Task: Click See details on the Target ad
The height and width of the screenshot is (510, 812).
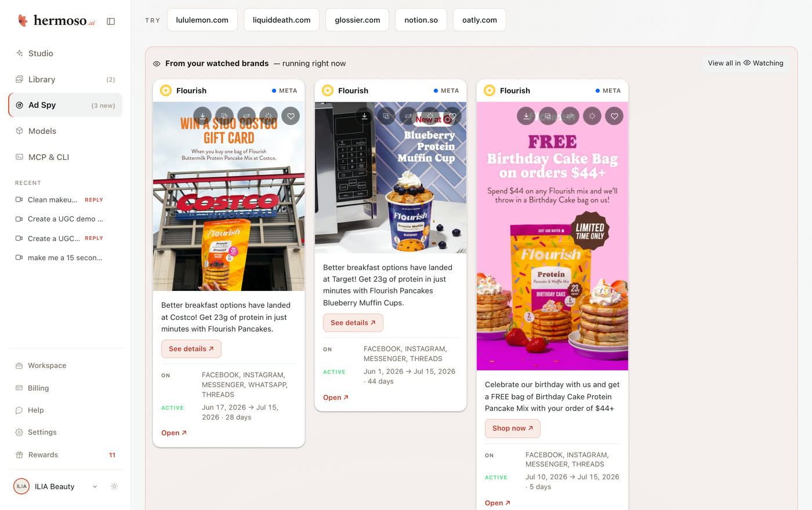Action: pos(353,323)
